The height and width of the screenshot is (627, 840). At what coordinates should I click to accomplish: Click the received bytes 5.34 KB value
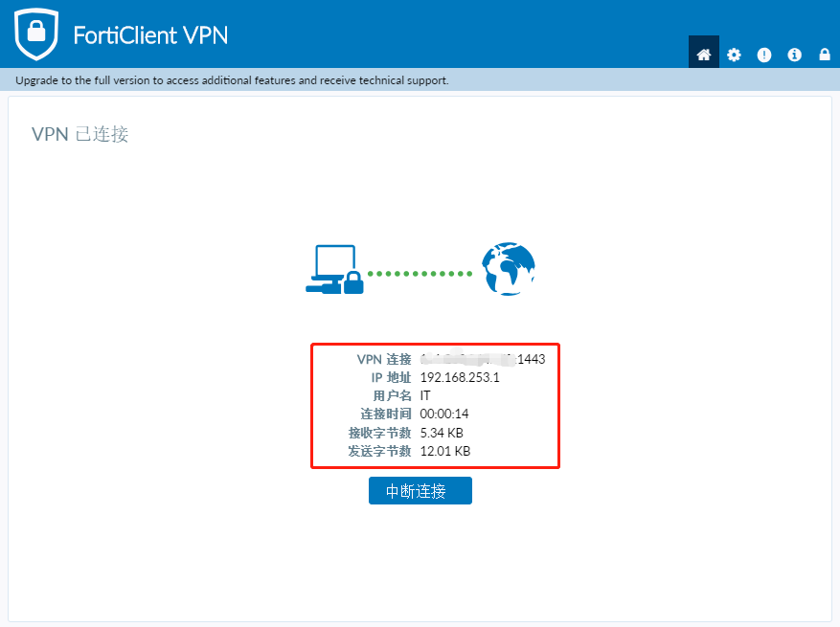(x=442, y=433)
